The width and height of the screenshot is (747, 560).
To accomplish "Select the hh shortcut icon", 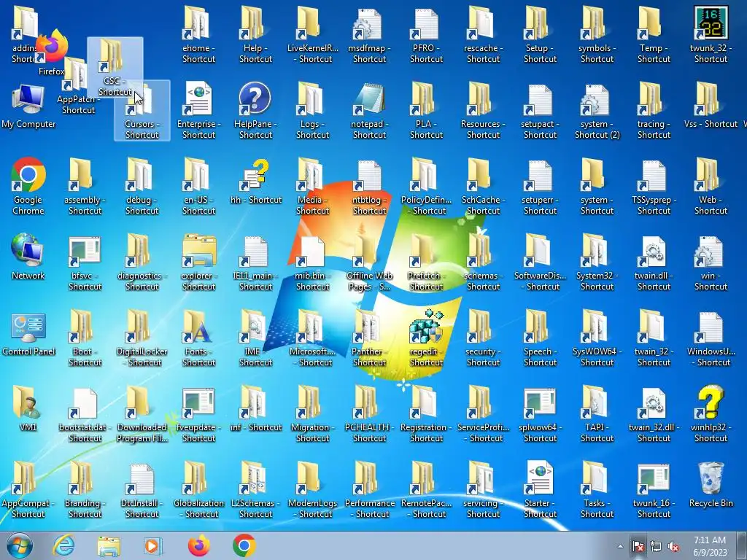I will tap(255, 182).
